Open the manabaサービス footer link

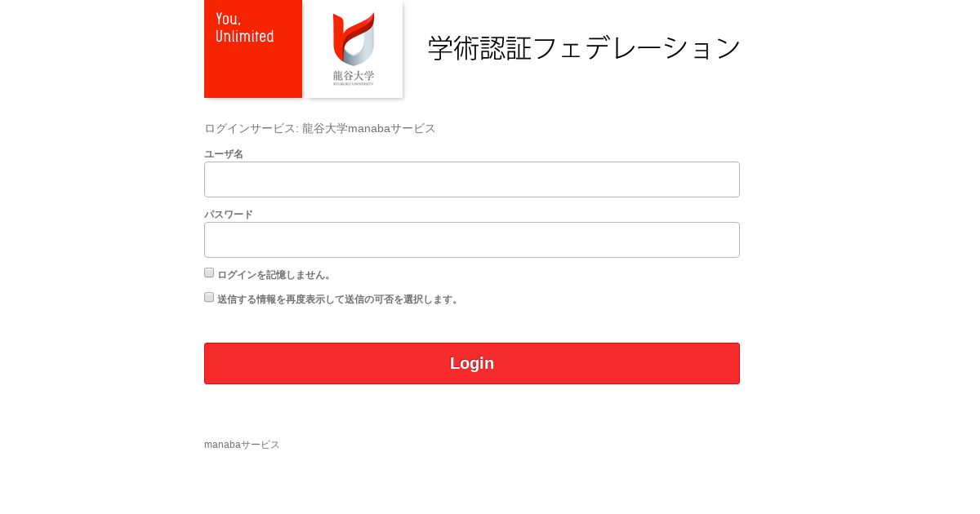click(x=242, y=445)
